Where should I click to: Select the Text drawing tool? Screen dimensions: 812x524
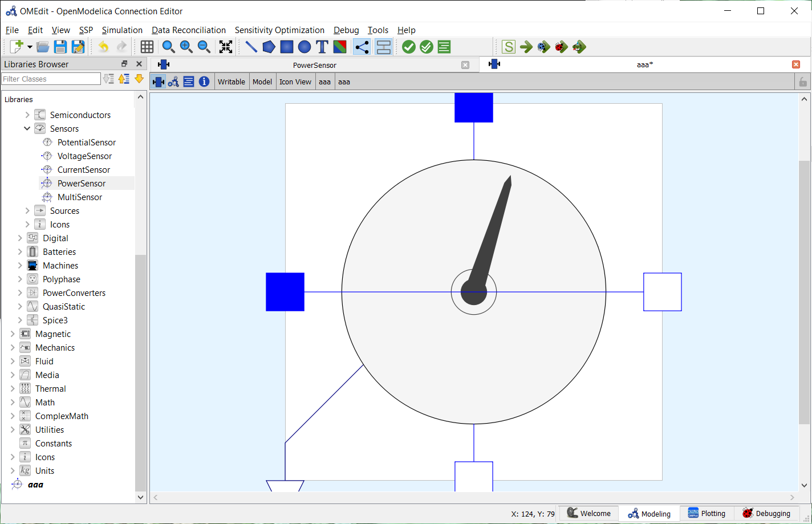322,47
